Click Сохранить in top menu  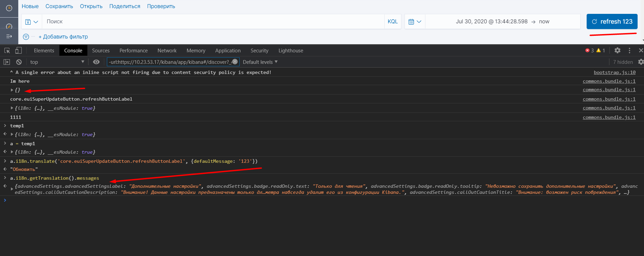(59, 6)
